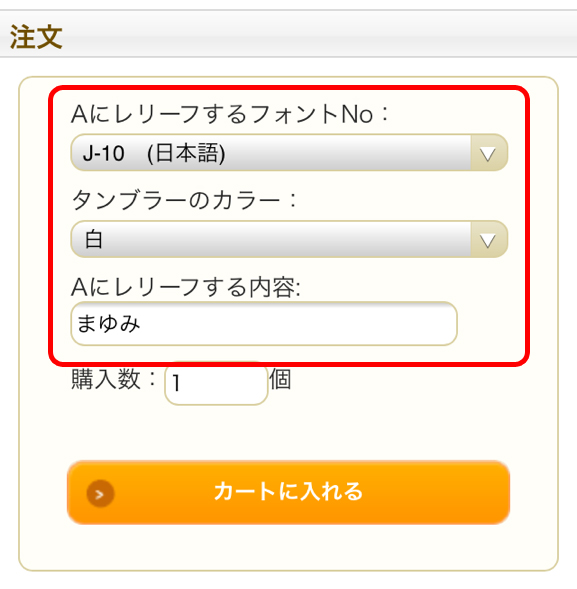Click the 白 text inside color selector
The image size is (577, 589).
[94, 240]
